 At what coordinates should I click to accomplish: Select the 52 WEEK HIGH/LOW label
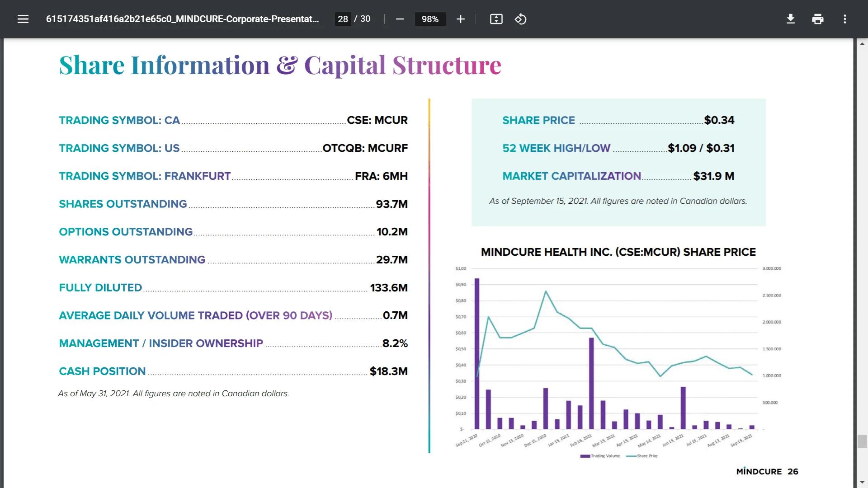(556, 148)
